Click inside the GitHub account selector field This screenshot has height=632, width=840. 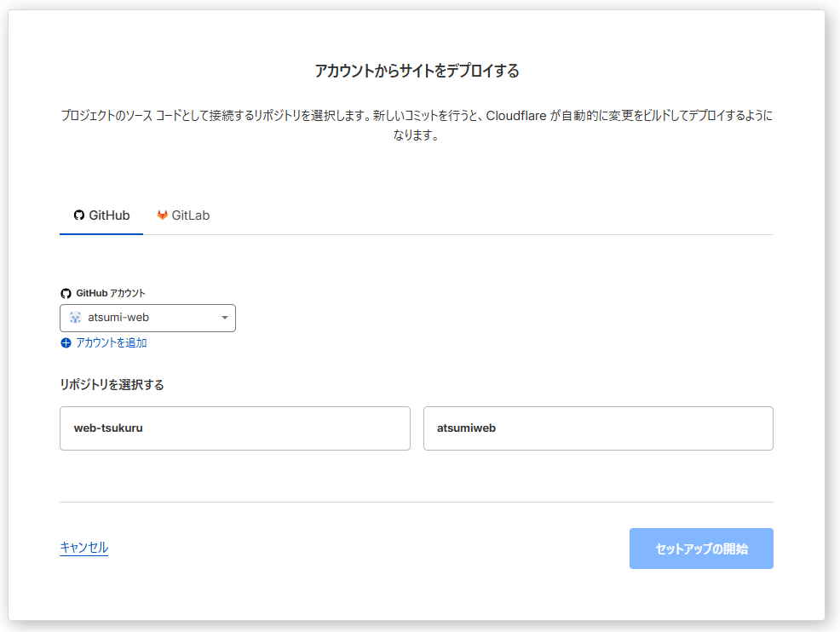(x=147, y=318)
